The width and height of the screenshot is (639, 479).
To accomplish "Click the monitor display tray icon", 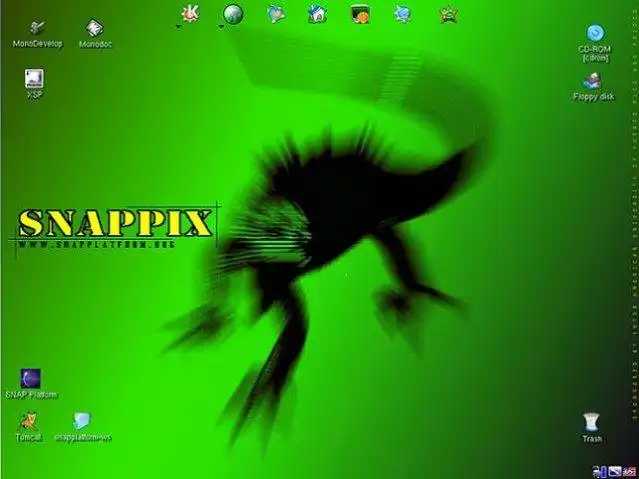I will pyautogui.click(x=614, y=472).
